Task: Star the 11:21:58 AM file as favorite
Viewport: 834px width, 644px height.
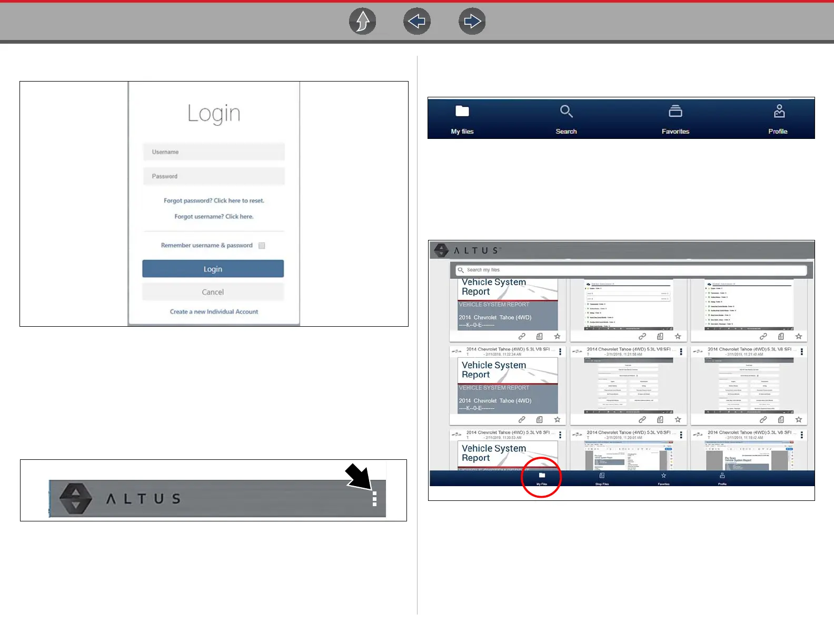Action: 678,419
